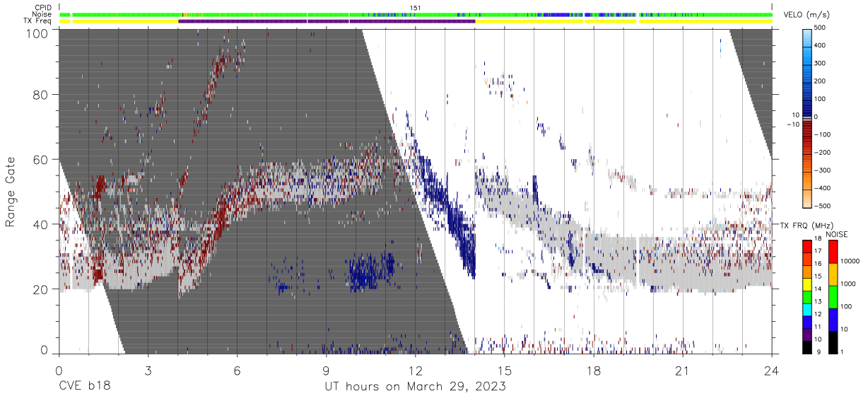Image resolution: width=868 pixels, height=401 pixels.
Task: Click the 16 label in the TX FRQ legend
Action: 818,264
